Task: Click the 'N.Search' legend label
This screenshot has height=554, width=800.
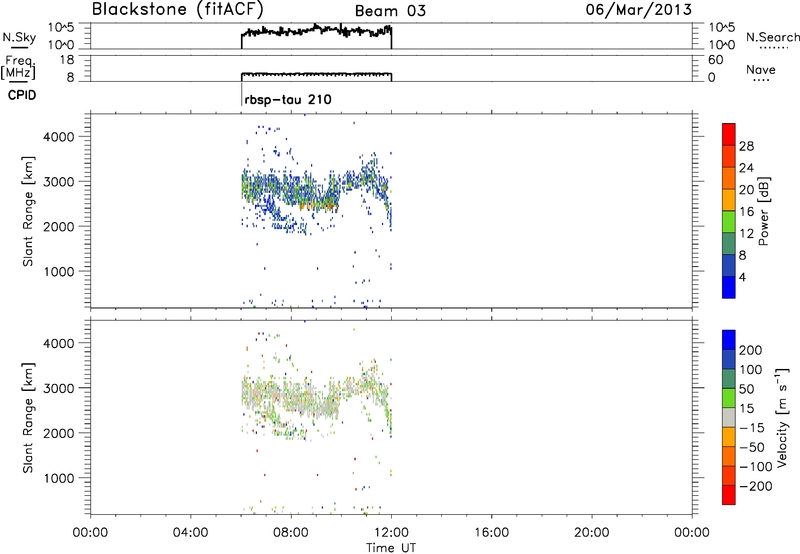Action: click(x=772, y=37)
